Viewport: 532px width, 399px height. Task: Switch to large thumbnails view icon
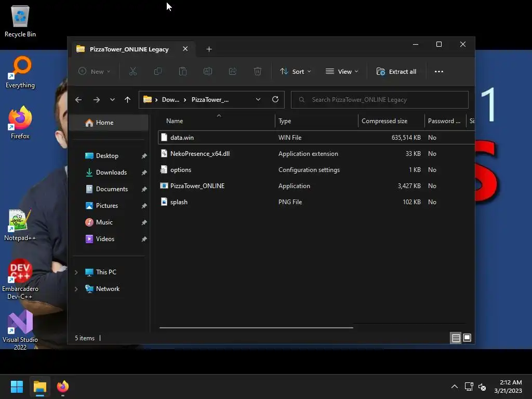467,338
